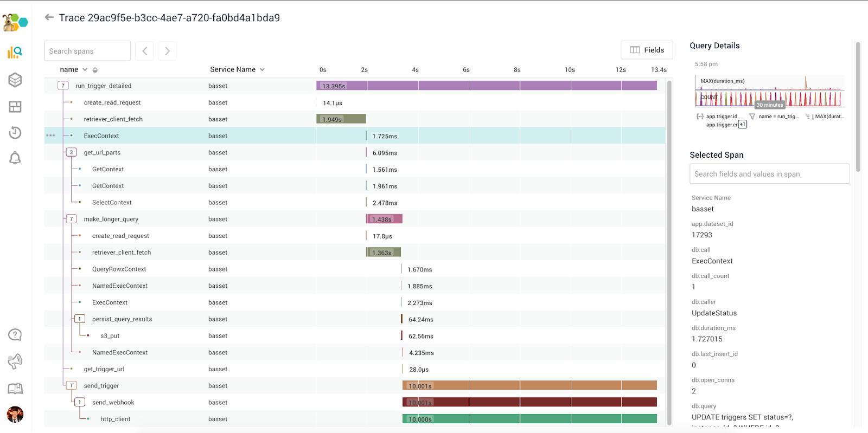Image resolution: width=868 pixels, height=433 pixels.
Task: Open the query analytics sidebar icon
Action: coord(15,53)
